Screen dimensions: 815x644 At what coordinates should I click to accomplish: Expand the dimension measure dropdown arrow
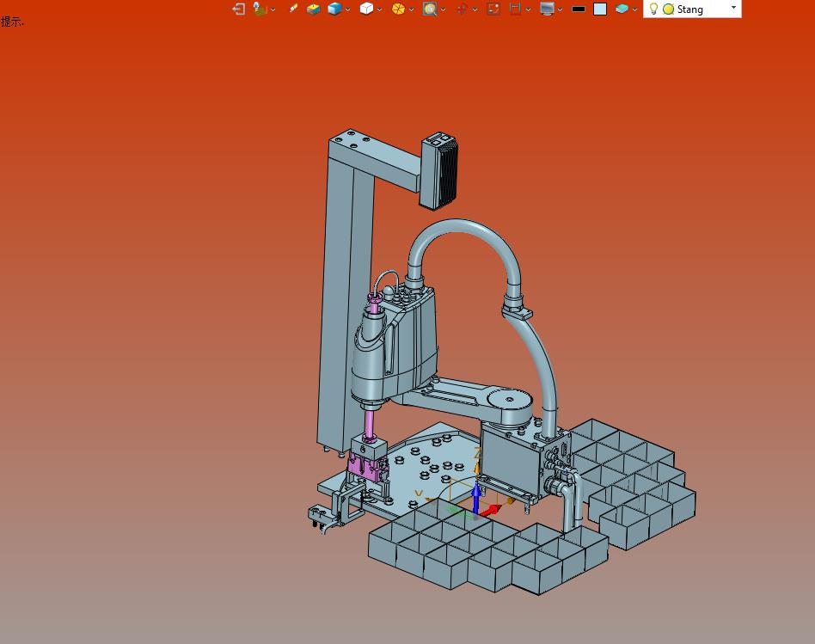[528, 9]
